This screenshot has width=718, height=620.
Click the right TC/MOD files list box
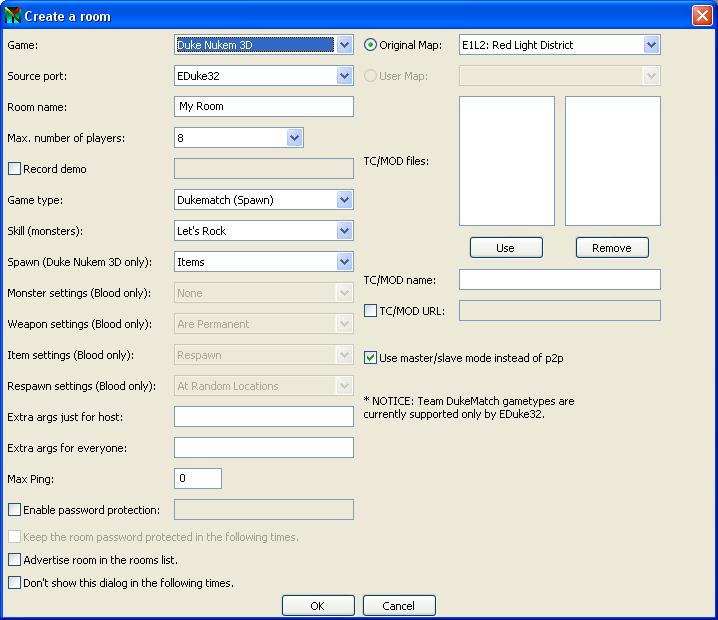click(613, 161)
